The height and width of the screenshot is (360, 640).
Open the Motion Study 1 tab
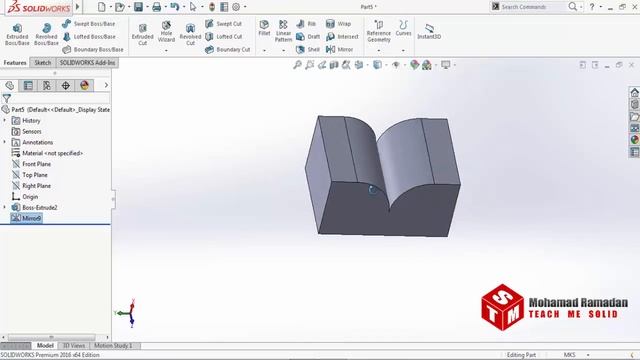point(113,346)
